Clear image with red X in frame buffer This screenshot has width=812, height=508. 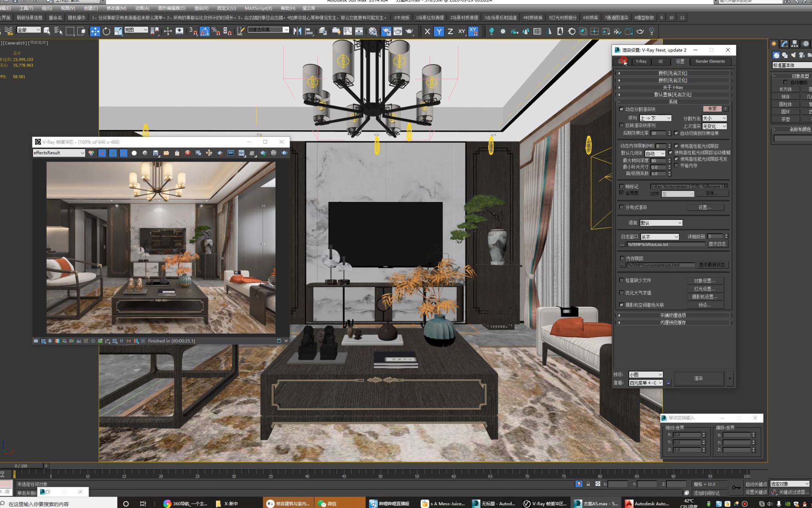[188, 153]
